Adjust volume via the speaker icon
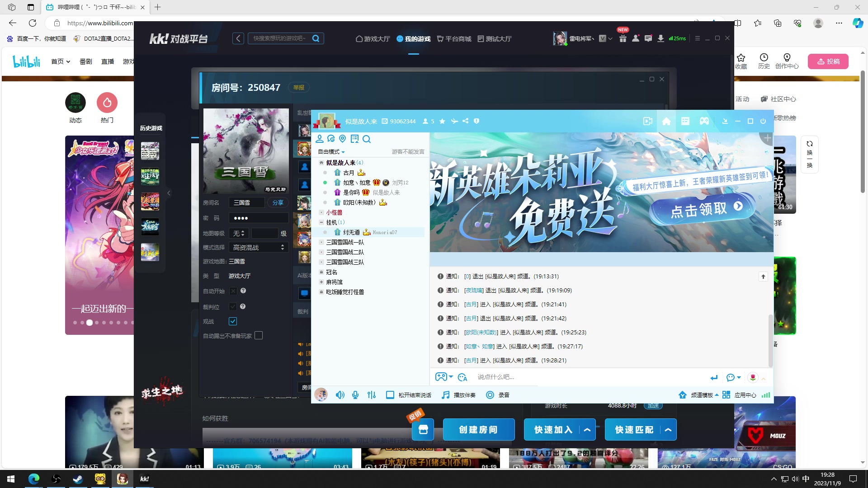 tap(340, 394)
